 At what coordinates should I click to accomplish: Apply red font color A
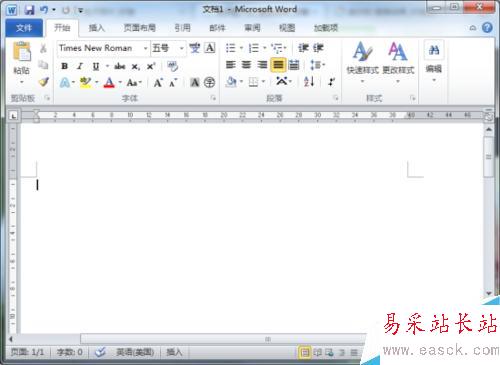109,82
